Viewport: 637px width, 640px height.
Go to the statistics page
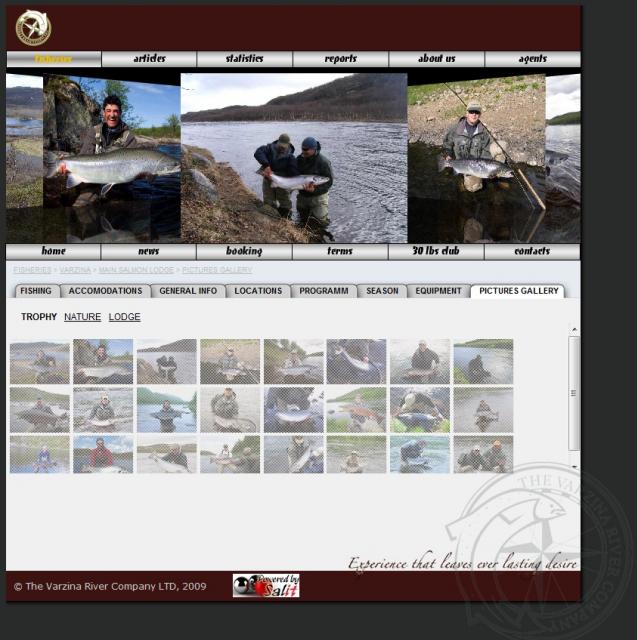[x=244, y=59]
